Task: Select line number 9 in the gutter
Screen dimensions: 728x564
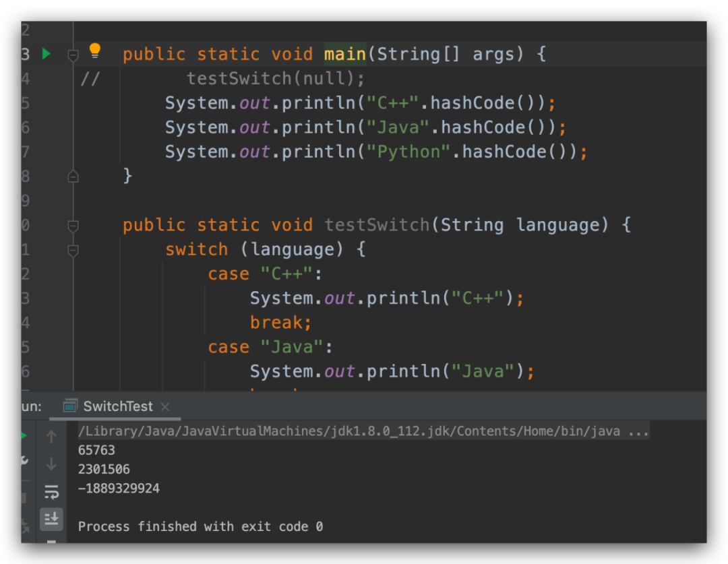Action: tap(25, 200)
